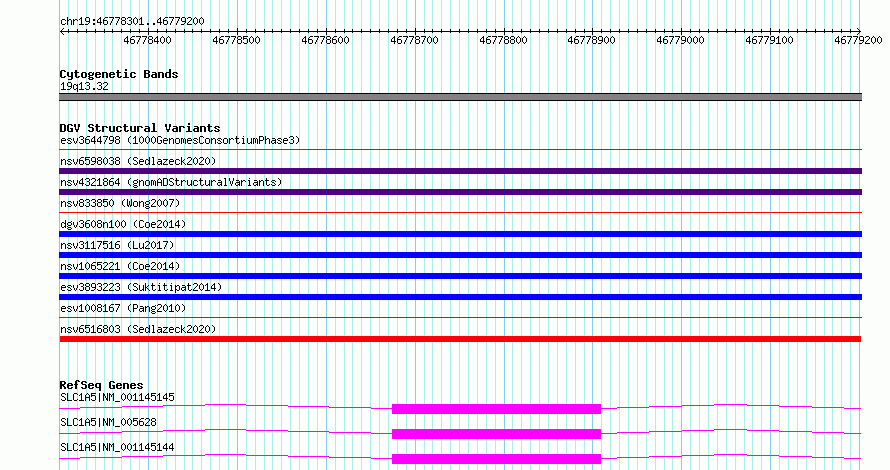Click the gray 19q13.32 cytogenetic band bar
This screenshot has width=890, height=470.
click(x=460, y=97)
